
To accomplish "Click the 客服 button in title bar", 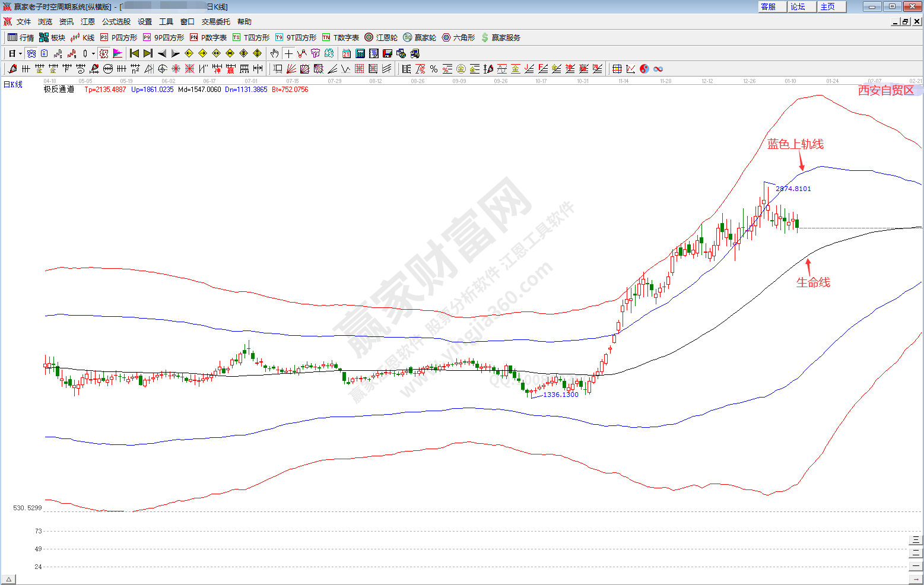I will [769, 7].
